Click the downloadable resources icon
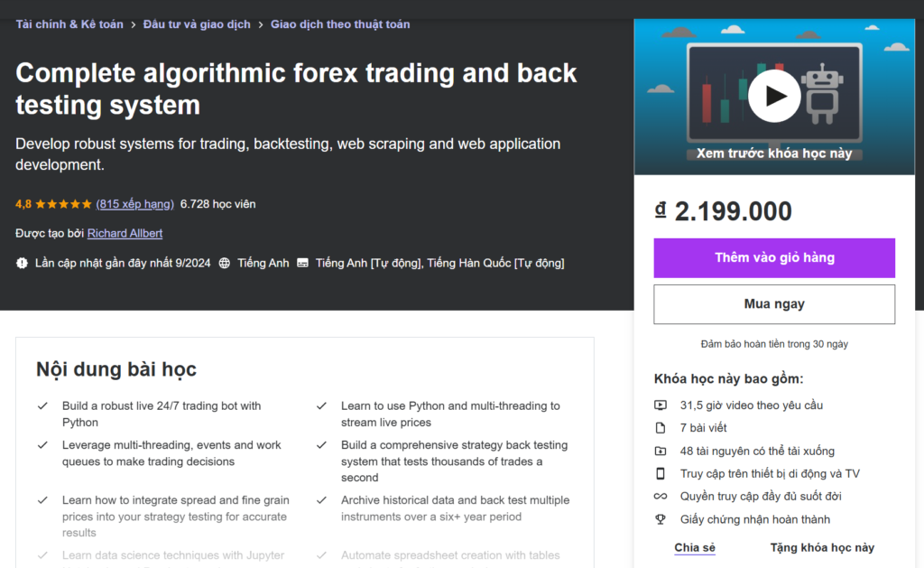The image size is (924, 568). [661, 451]
